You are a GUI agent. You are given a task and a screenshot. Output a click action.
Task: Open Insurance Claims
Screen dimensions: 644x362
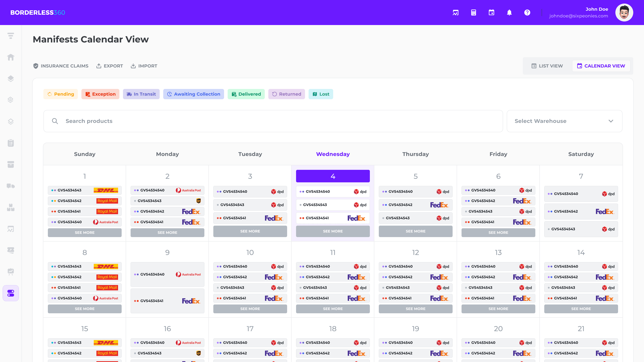61,66
